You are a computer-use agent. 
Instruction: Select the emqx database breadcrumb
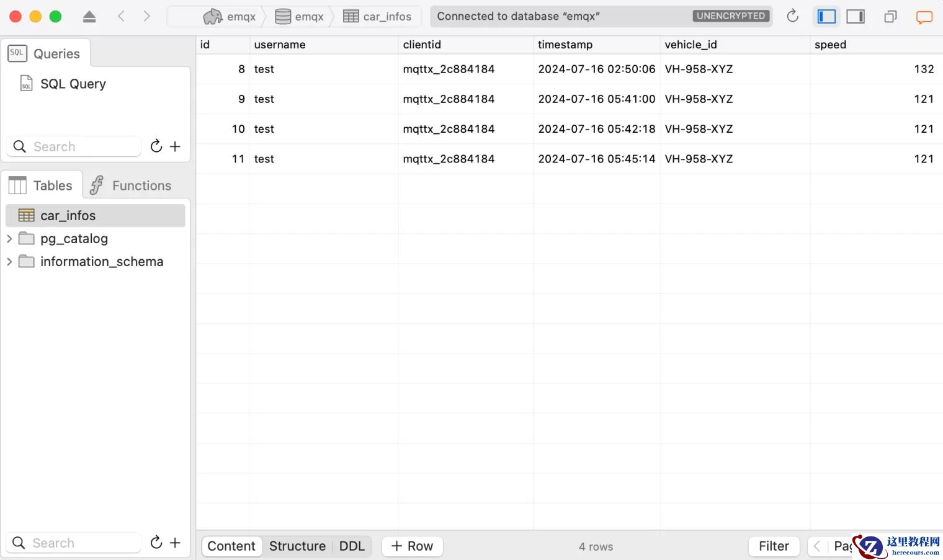299,17
